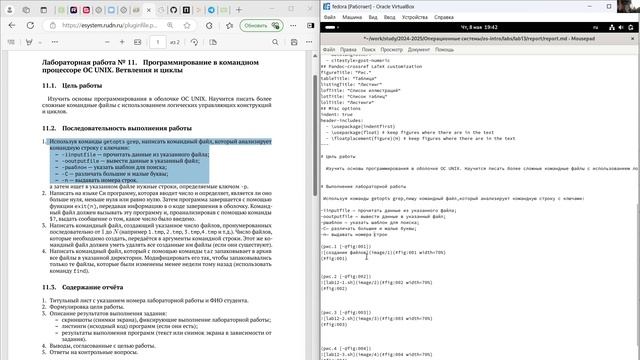Click the zoom magnifier in address bar
Image resolution: width=640 pixels, height=360 pixels.
click(x=170, y=25)
